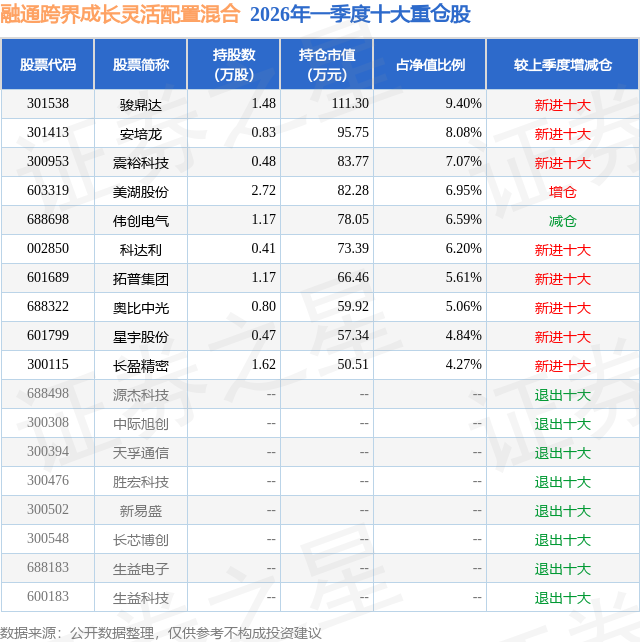Click stock name 生益电子
Image resolution: width=640 pixels, height=642 pixels.
(141, 570)
